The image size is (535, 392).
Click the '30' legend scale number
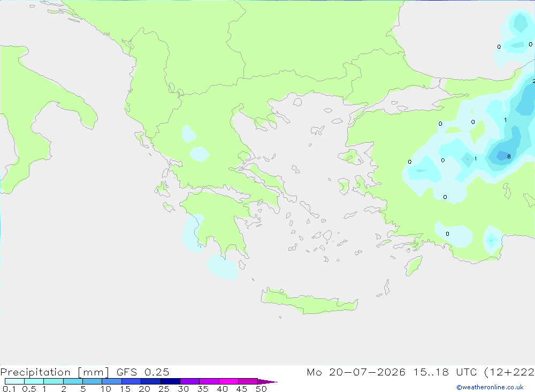(x=183, y=389)
